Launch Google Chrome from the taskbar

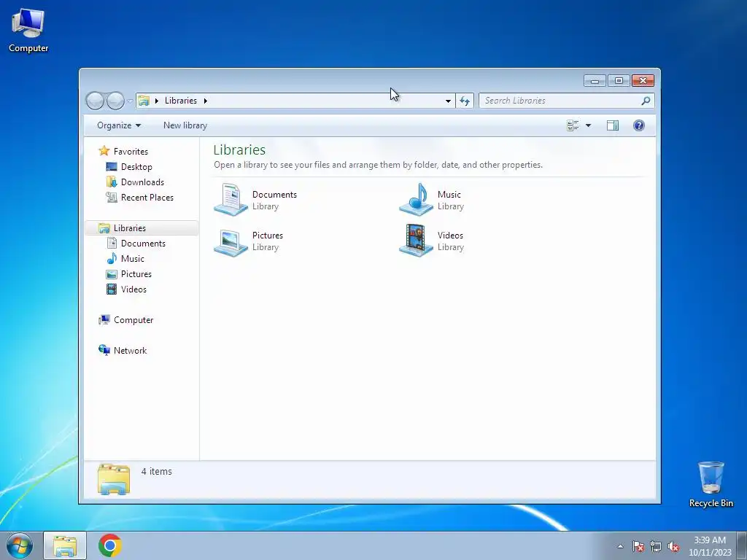click(110, 545)
